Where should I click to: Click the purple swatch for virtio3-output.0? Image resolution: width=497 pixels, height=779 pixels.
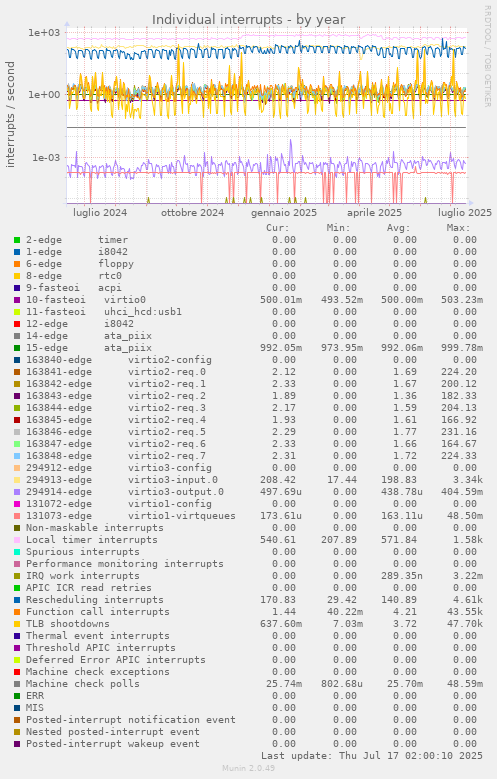coord(17,492)
